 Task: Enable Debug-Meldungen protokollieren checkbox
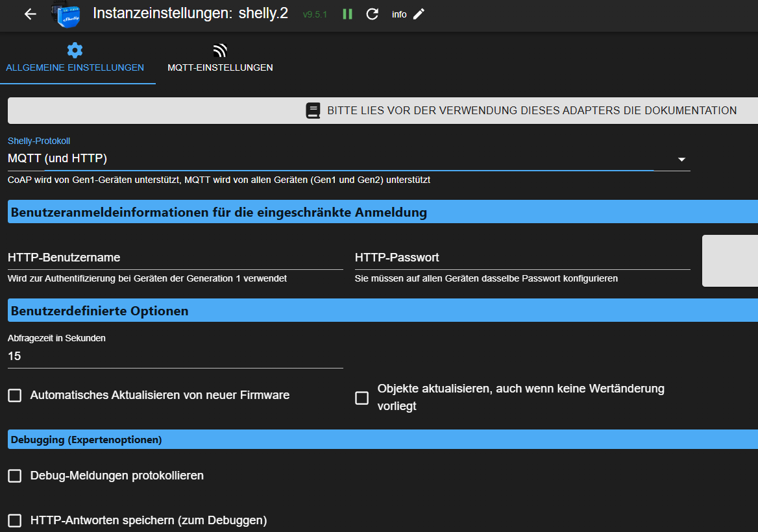pyautogui.click(x=15, y=476)
